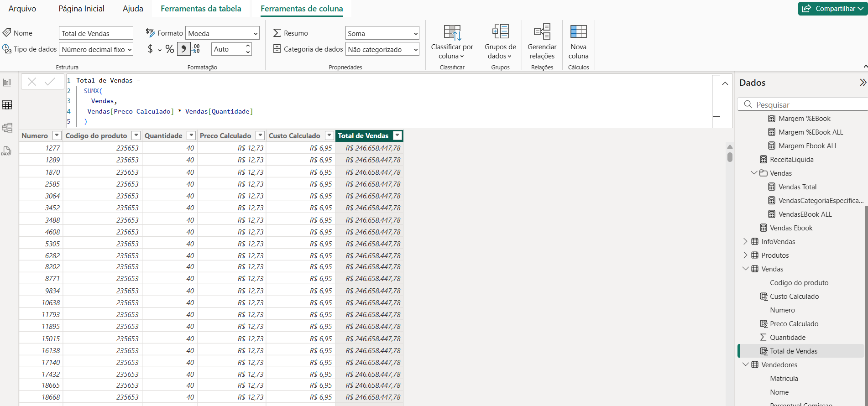Screen dimensions: 868x406
Task: Open Codigo do produto column filter
Action: pyautogui.click(x=136, y=135)
